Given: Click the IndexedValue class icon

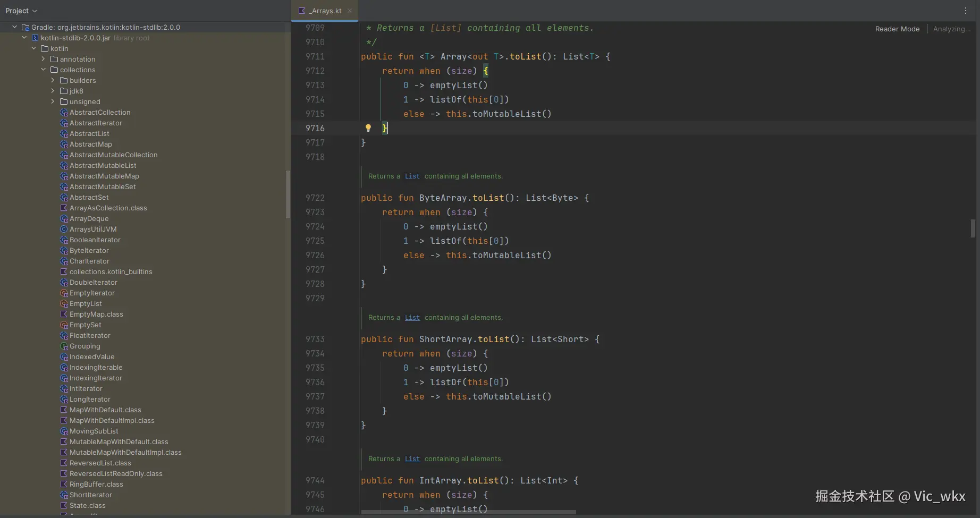Looking at the screenshot, I should click(64, 356).
